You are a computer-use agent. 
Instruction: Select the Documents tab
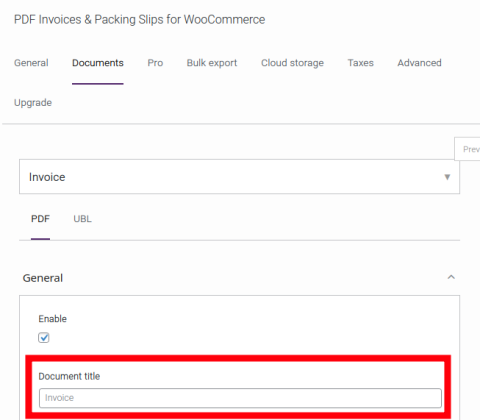(98, 63)
